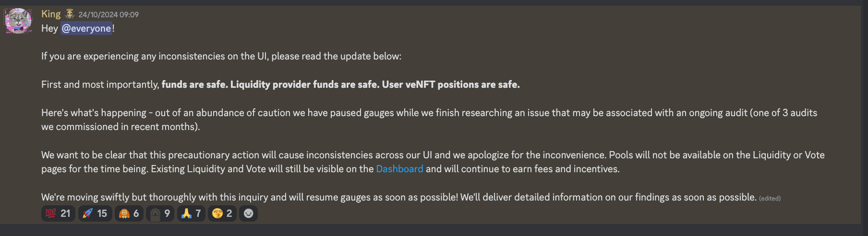The image size is (868, 236).
Task: Open King's cat avatar profile
Action: click(x=18, y=21)
